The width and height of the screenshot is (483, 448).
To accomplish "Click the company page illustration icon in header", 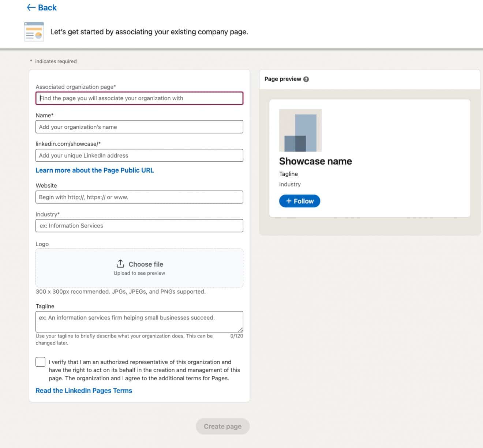I will (33, 32).
